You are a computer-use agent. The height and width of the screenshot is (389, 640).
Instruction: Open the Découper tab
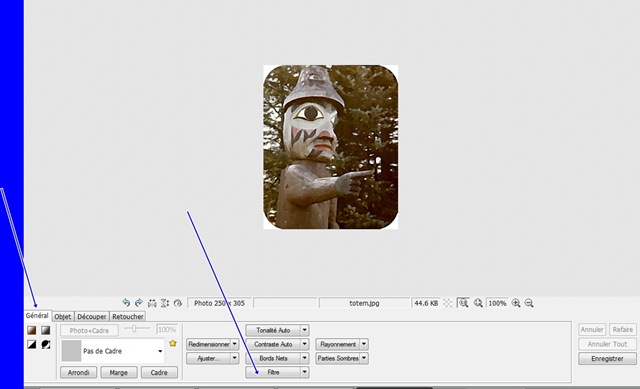92,316
